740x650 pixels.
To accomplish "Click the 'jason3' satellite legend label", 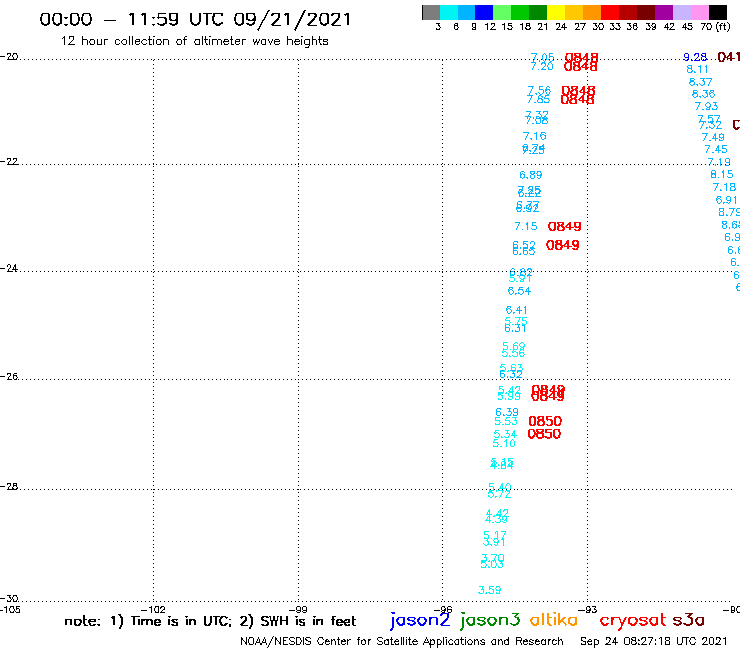I will [x=490, y=620].
